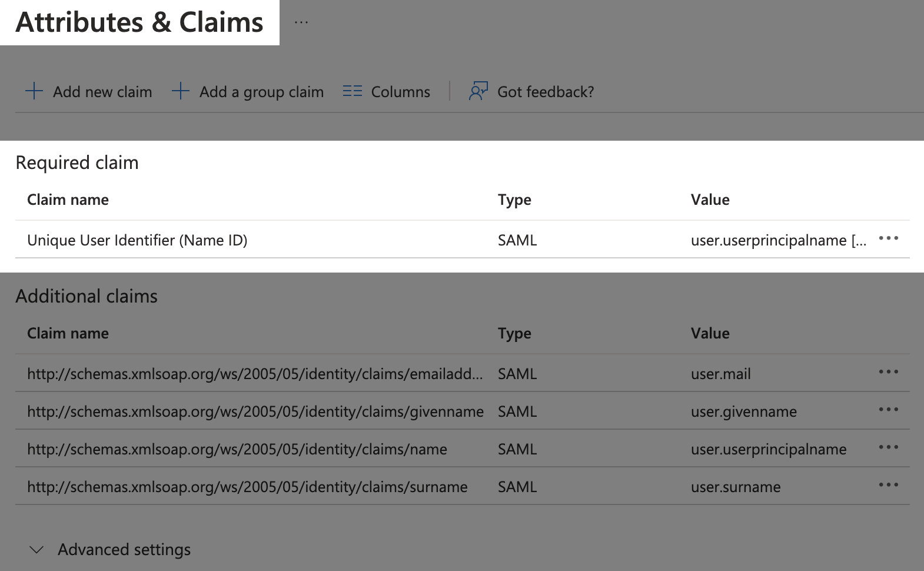Open ellipsis menu for the user.mail claim
This screenshot has width=924, height=571.
click(x=888, y=372)
